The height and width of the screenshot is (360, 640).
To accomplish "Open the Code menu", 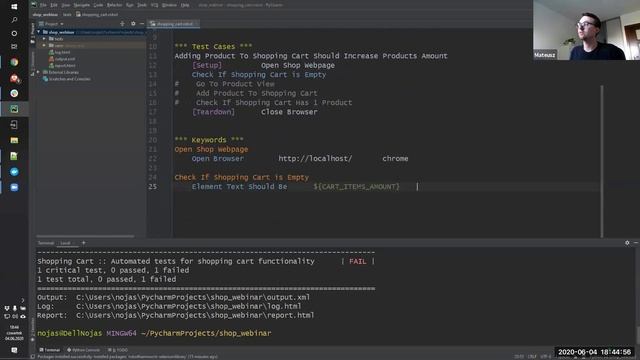I will [98, 5].
